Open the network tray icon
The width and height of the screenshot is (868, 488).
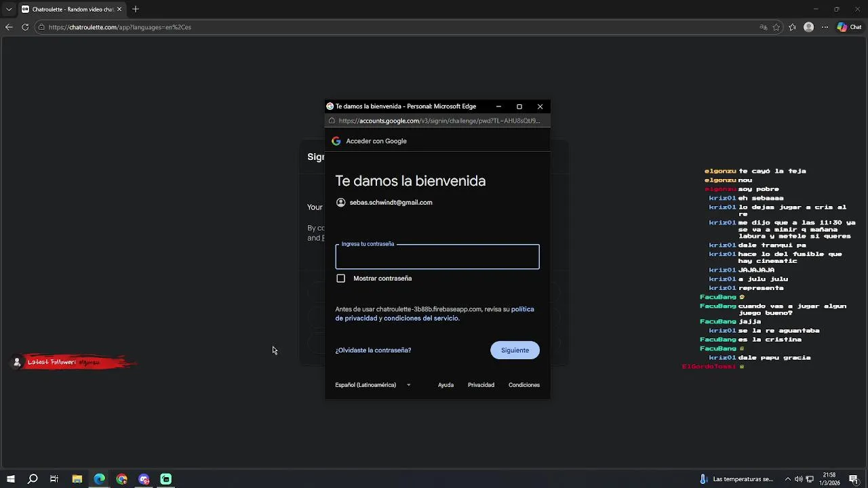click(x=810, y=479)
